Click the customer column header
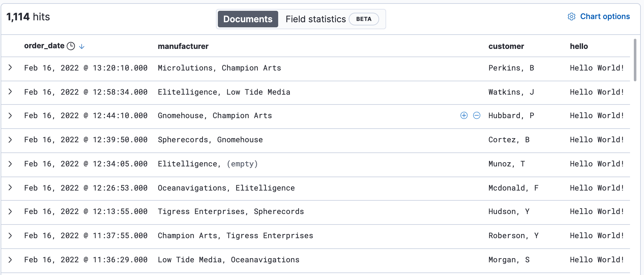644x275 pixels. (506, 46)
